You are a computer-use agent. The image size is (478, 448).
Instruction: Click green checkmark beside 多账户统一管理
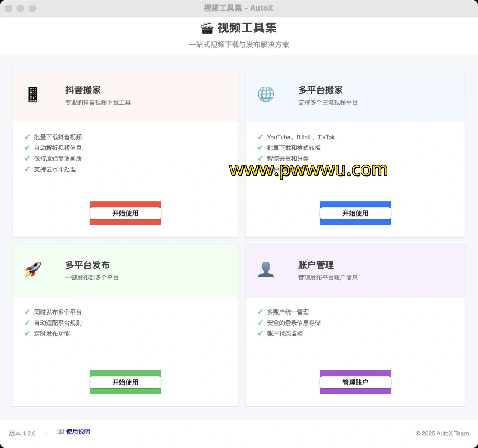(x=260, y=312)
